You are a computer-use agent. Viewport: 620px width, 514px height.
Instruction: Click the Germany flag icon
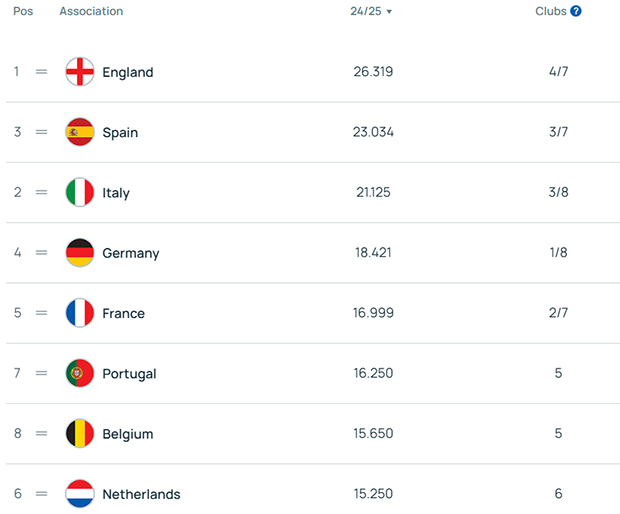click(80, 253)
